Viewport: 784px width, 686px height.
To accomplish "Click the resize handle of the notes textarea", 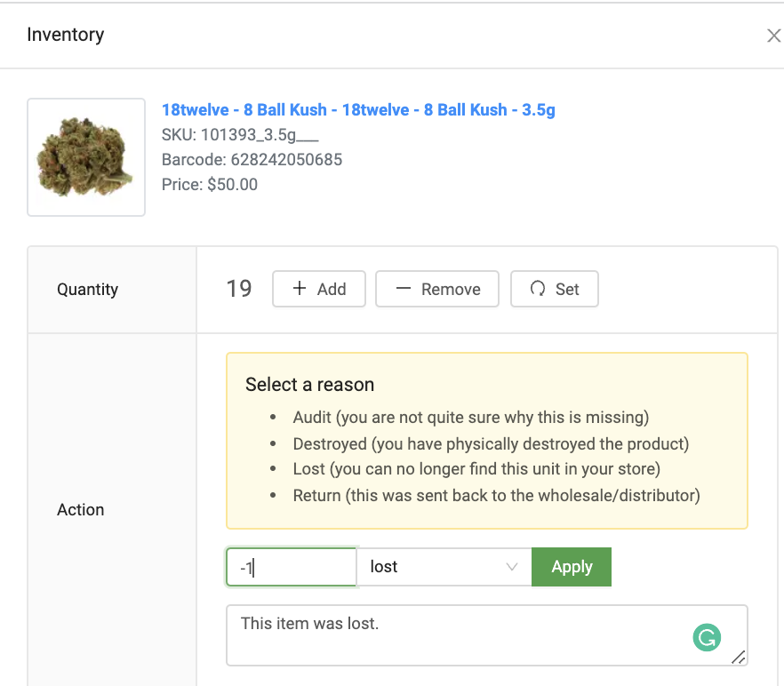I will point(738,657).
